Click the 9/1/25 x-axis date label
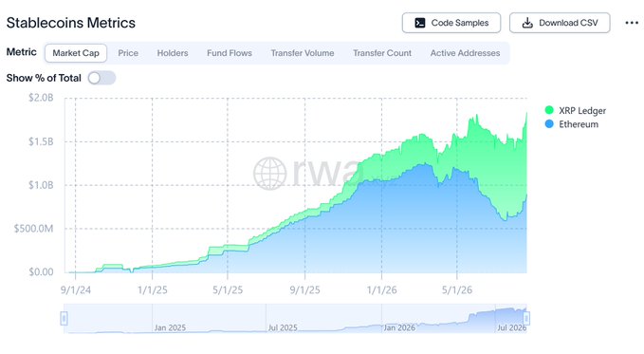Screen dimensions: 644x354 point(304,289)
